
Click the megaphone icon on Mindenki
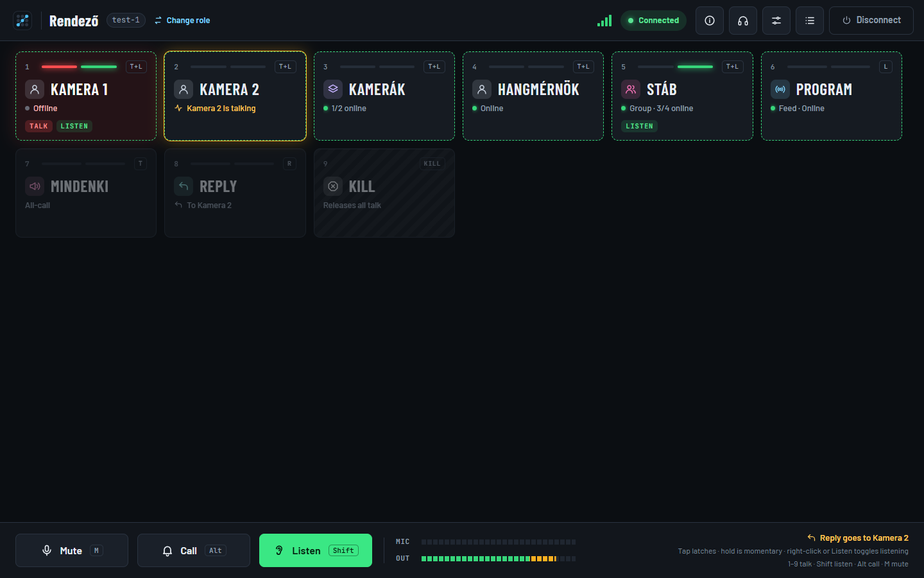click(x=35, y=186)
